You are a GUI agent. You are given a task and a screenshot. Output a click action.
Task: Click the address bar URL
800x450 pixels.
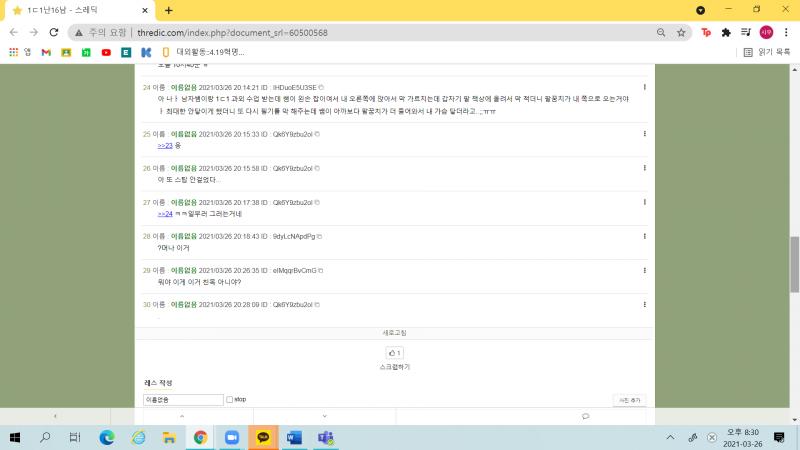(233, 33)
